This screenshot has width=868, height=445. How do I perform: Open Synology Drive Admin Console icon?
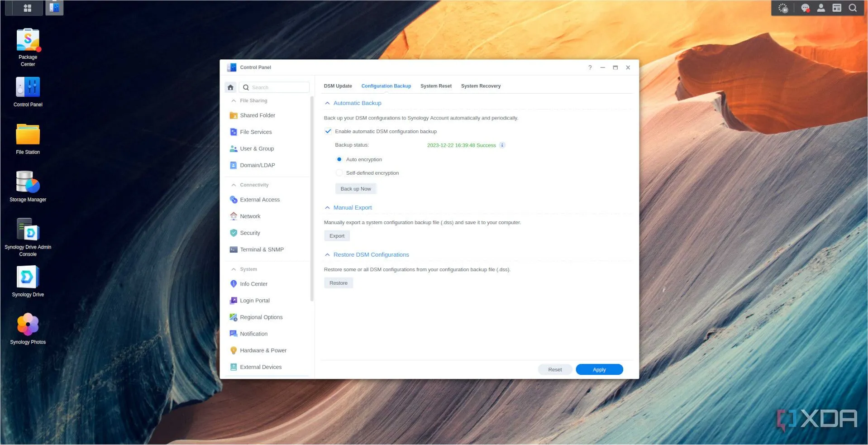tap(28, 237)
